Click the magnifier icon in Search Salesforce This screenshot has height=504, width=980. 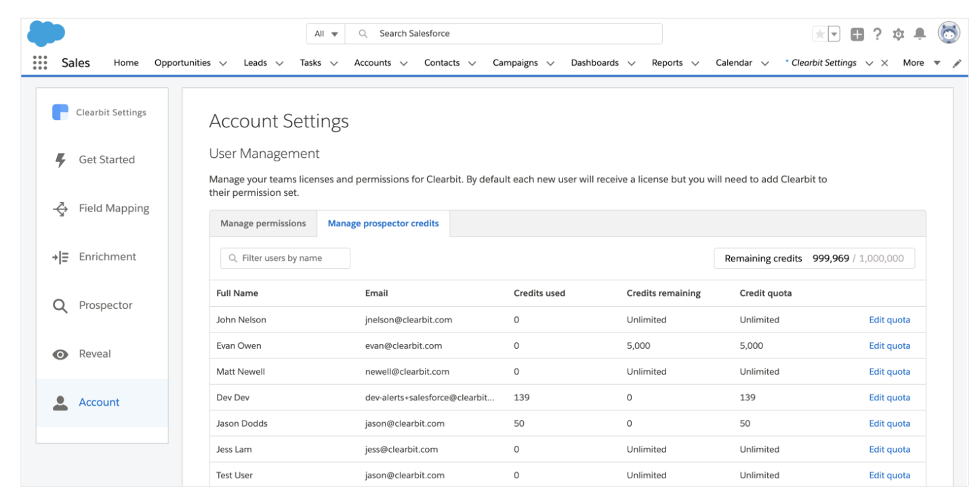tap(363, 34)
